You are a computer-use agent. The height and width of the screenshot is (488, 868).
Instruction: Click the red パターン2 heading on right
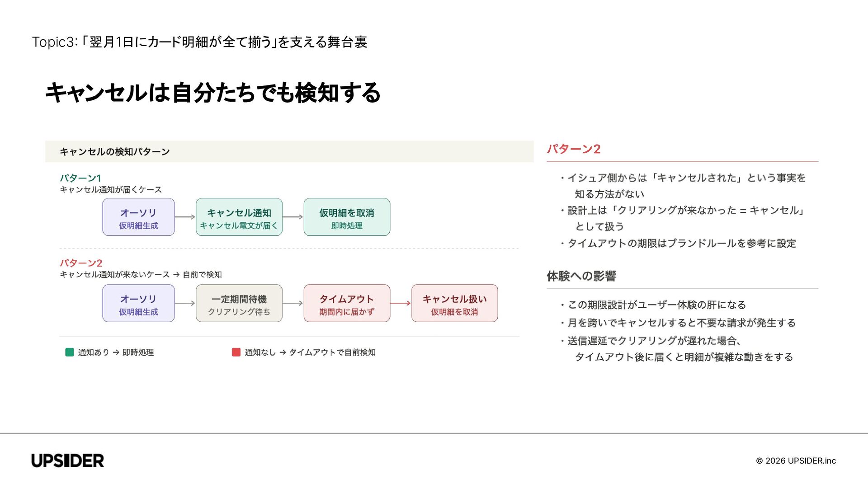tap(573, 149)
